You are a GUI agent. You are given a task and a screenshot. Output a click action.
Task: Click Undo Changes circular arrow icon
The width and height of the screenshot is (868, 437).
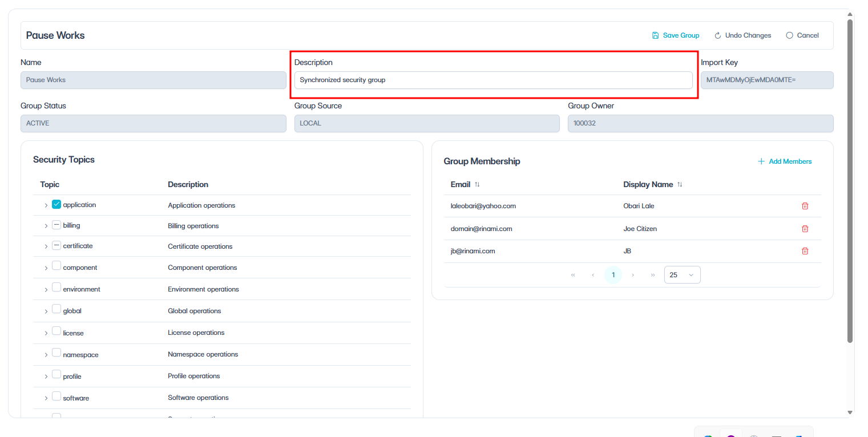click(x=718, y=35)
